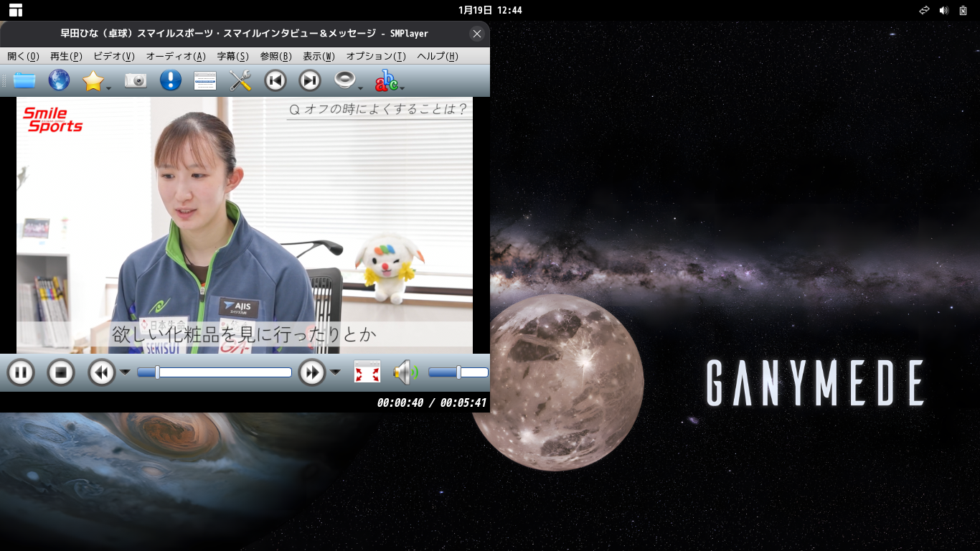Pause the video playback
980x551 pixels.
[21, 372]
